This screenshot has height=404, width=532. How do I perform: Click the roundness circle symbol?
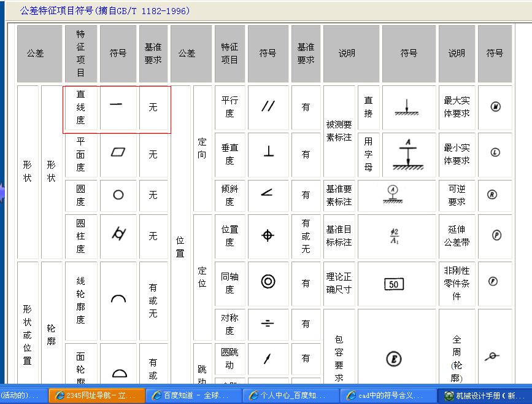coord(118,195)
